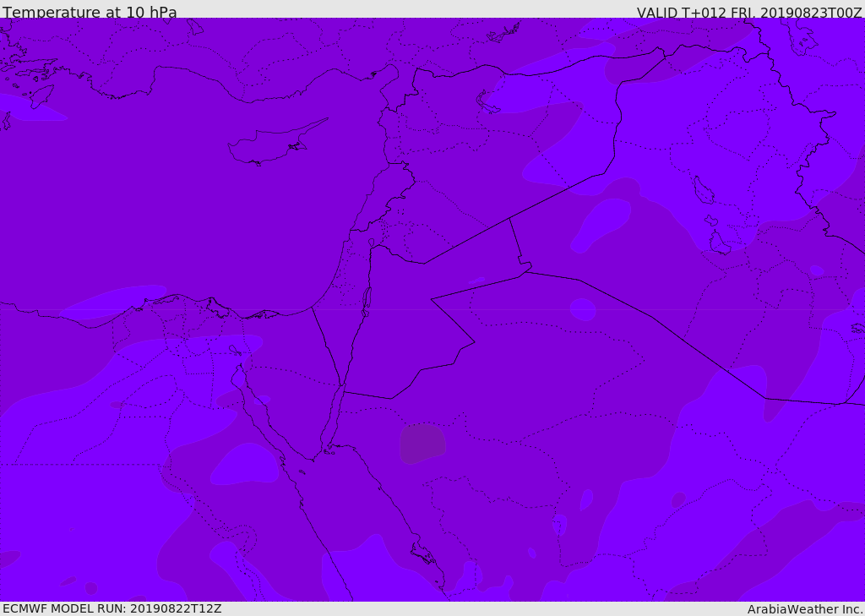Click the lake in northern Syria
The width and height of the screenshot is (865, 616).
tap(488, 103)
